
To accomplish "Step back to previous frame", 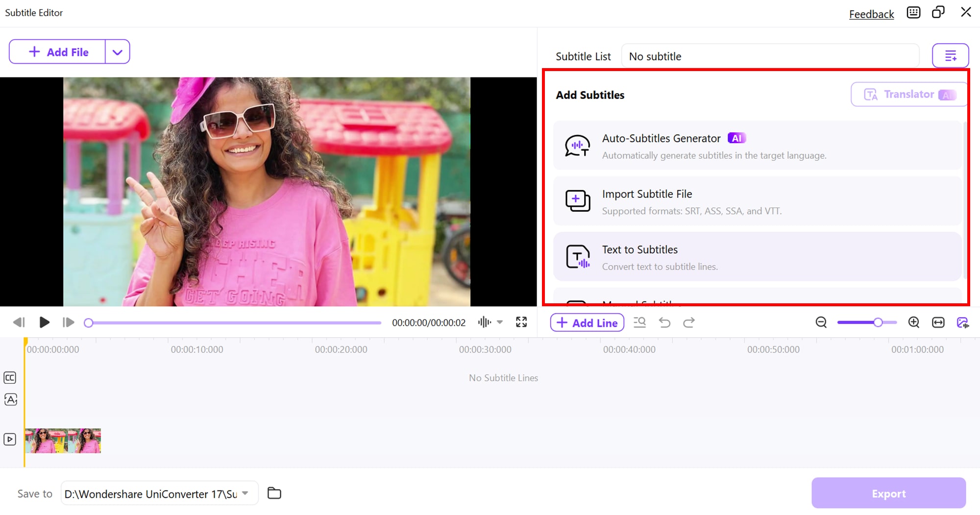I will [x=19, y=322].
